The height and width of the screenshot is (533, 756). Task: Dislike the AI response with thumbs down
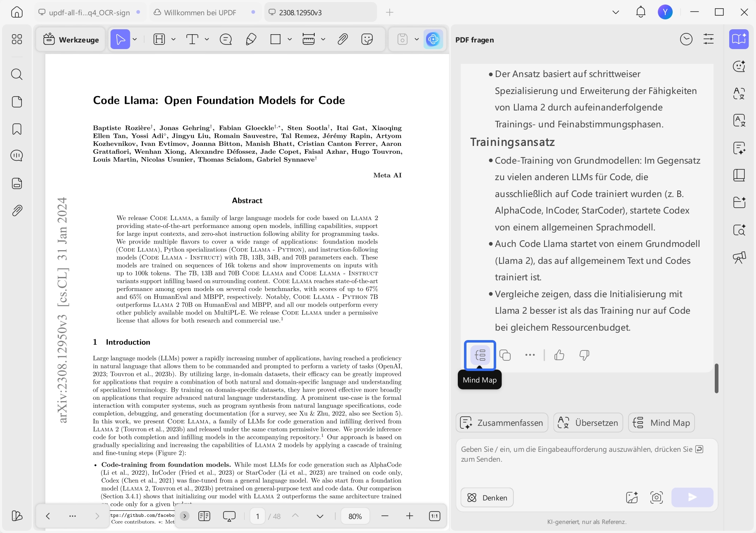584,355
